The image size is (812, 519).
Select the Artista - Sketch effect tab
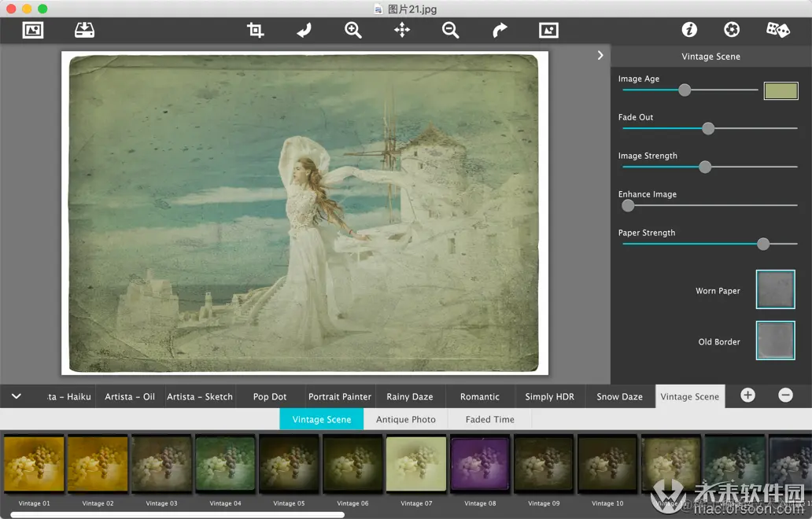click(x=200, y=397)
